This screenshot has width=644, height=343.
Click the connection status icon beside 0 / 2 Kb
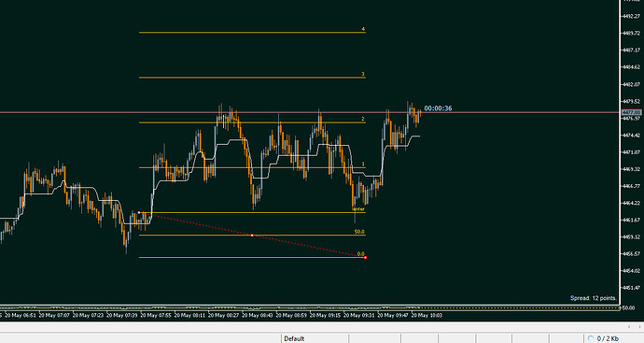pos(591,338)
